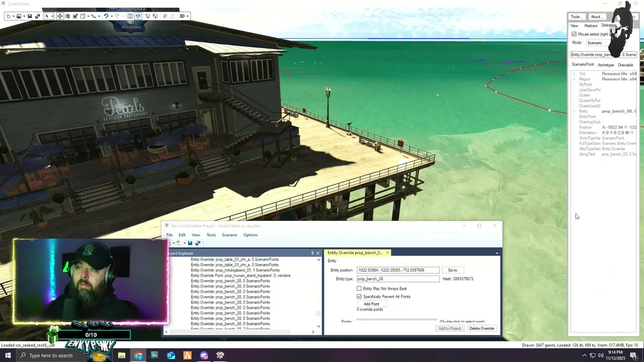
Task: Click the delete entity cube icon
Action: coord(155,16)
